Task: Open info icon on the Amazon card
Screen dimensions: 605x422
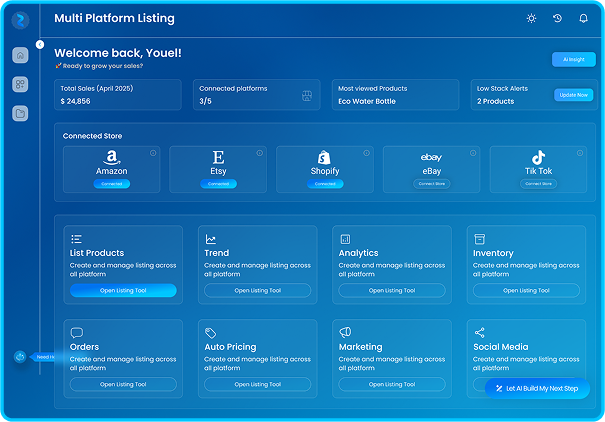Action: tap(153, 153)
